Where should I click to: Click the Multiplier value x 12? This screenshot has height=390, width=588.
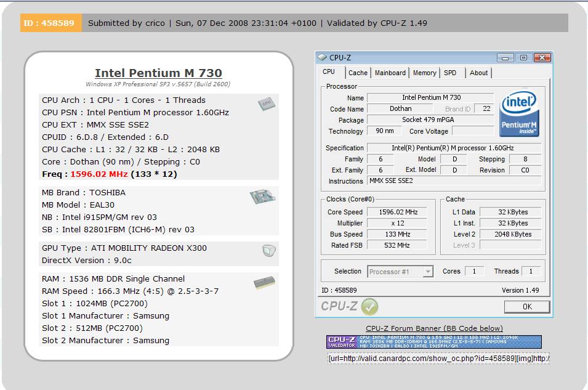coord(398,223)
